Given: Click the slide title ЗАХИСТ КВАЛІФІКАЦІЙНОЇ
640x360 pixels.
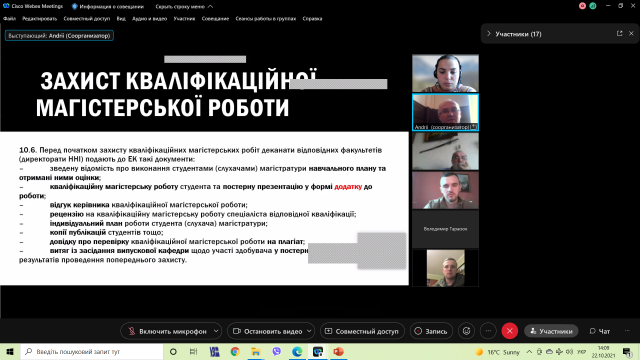Looking at the screenshot, I should [178, 81].
